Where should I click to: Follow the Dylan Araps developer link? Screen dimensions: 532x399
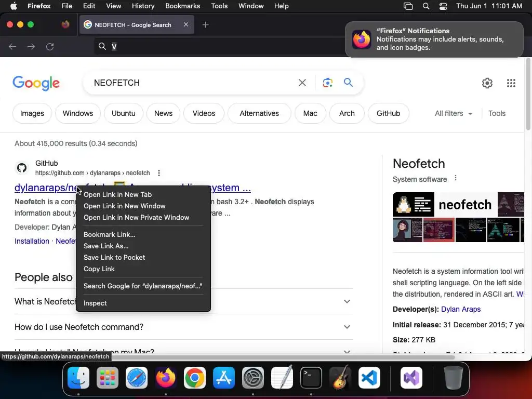click(461, 309)
